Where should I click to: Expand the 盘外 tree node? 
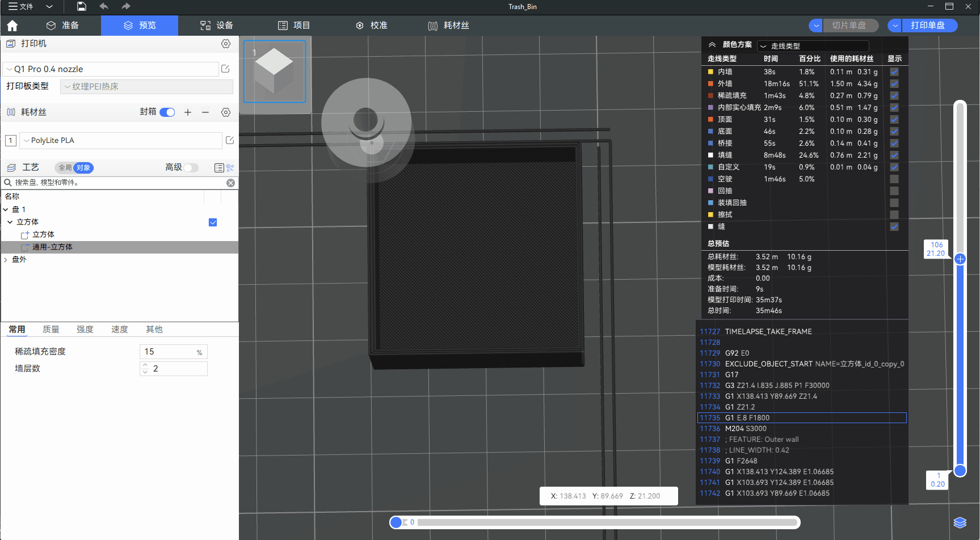coord(6,260)
